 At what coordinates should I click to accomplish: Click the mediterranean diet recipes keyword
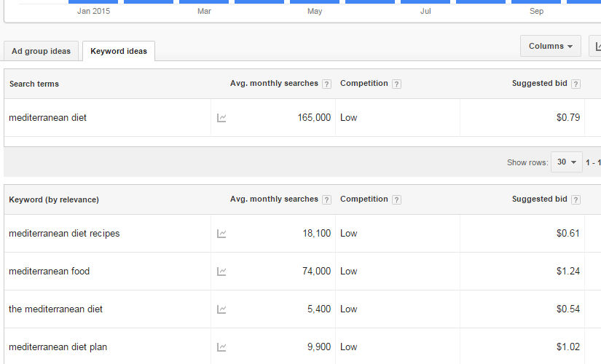pos(64,234)
